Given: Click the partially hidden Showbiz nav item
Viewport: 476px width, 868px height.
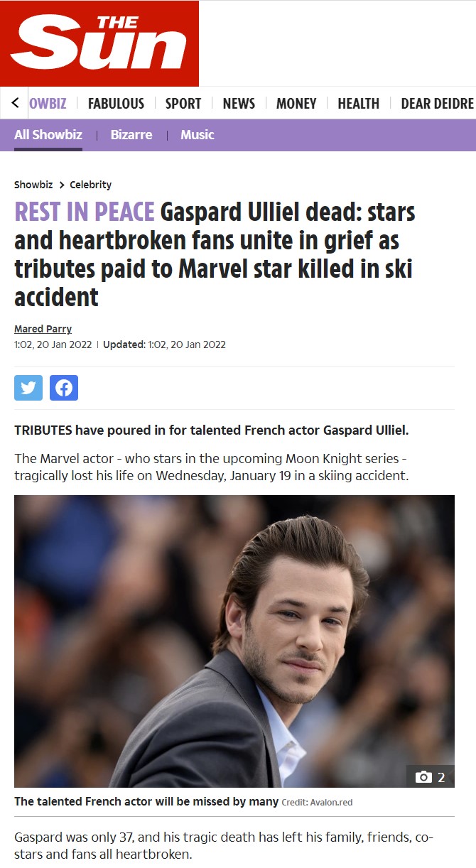Looking at the screenshot, I should [48, 104].
